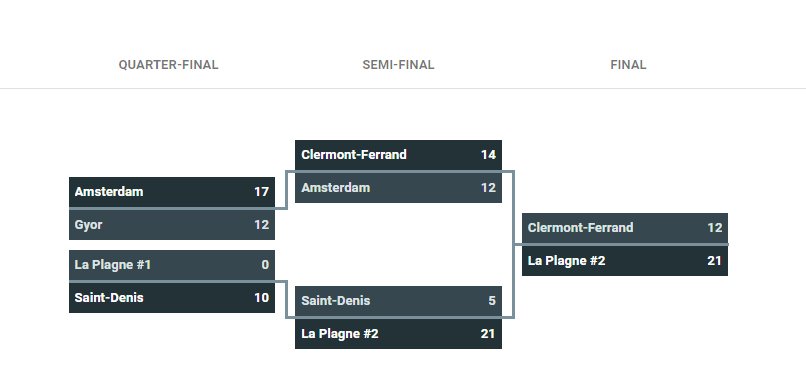The width and height of the screenshot is (806, 388).
Task: Select the FINAL tab header
Action: [628, 65]
